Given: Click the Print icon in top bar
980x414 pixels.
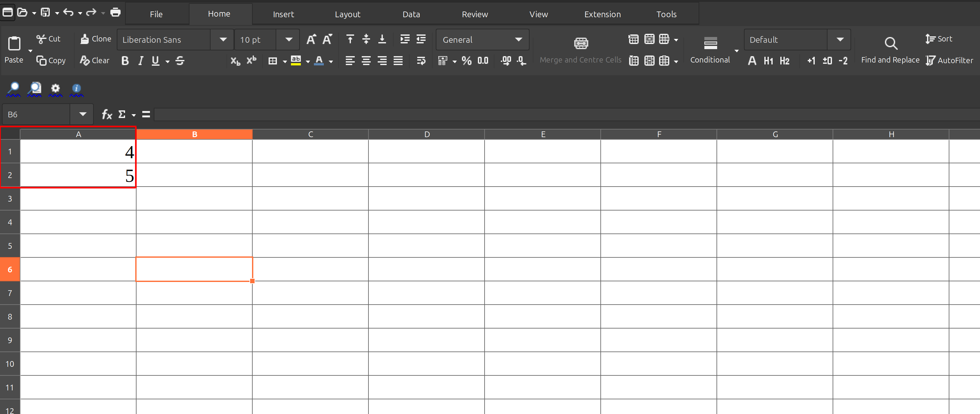Looking at the screenshot, I should click(115, 12).
